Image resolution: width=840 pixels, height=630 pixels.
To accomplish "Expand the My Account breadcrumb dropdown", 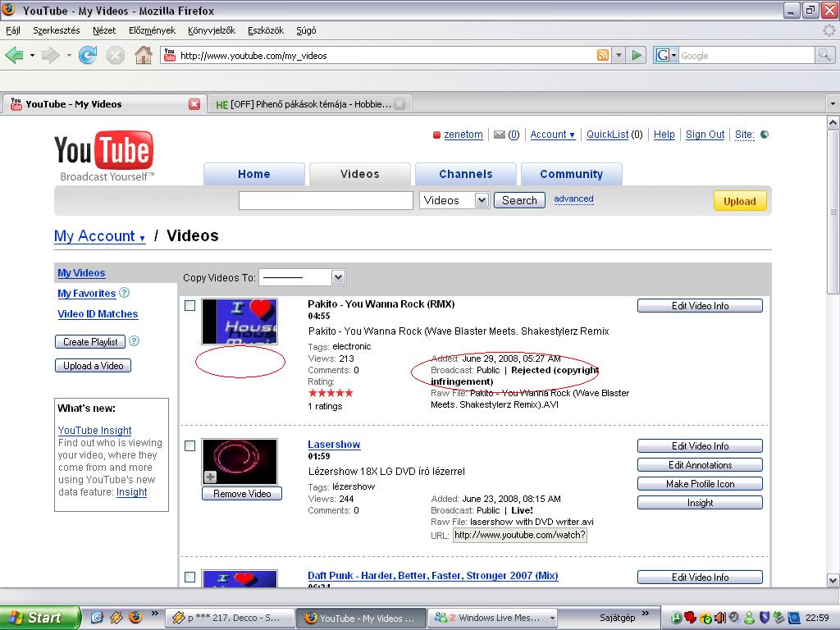I will point(99,236).
